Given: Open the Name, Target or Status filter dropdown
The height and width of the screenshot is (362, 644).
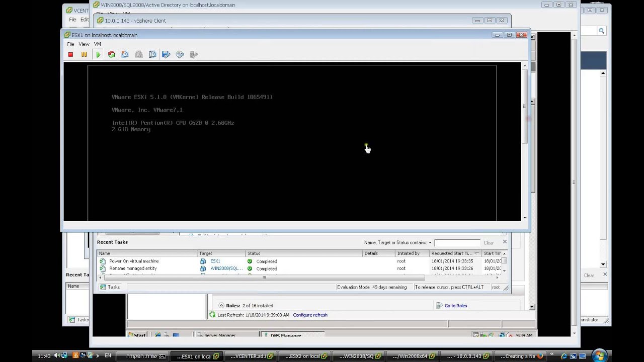Looking at the screenshot, I should click(430, 243).
